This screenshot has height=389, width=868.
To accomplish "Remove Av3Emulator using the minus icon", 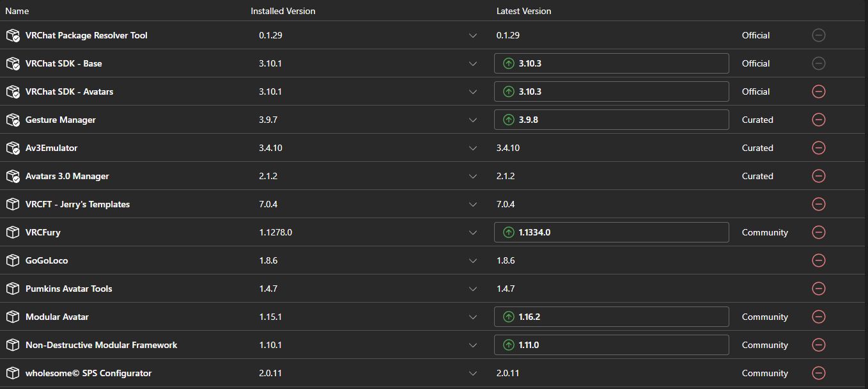I will (818, 148).
